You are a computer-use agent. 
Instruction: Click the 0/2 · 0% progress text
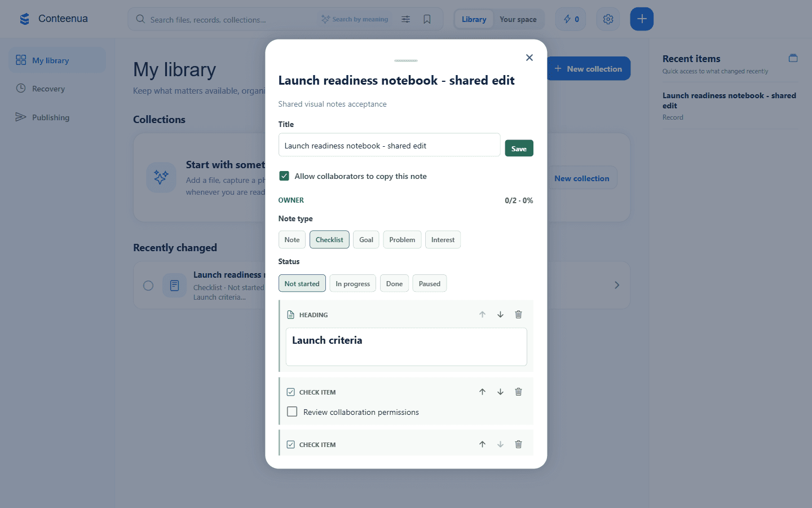point(519,200)
